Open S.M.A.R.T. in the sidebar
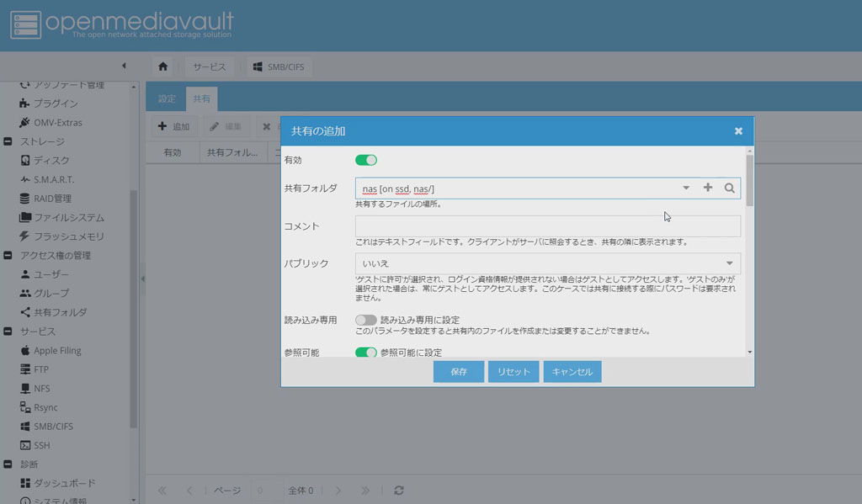Screen dimensions: 862x504 pos(53,179)
